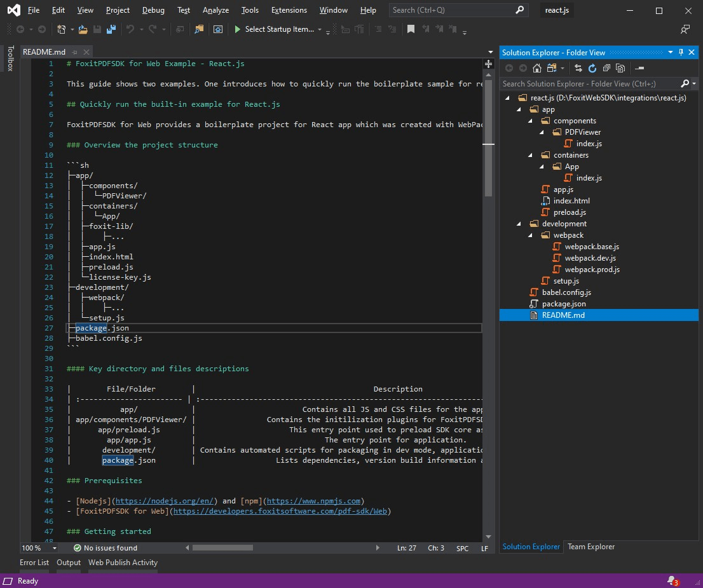This screenshot has height=588, width=703.
Task: Toggle pin on README.md tab
Action: tap(75, 52)
